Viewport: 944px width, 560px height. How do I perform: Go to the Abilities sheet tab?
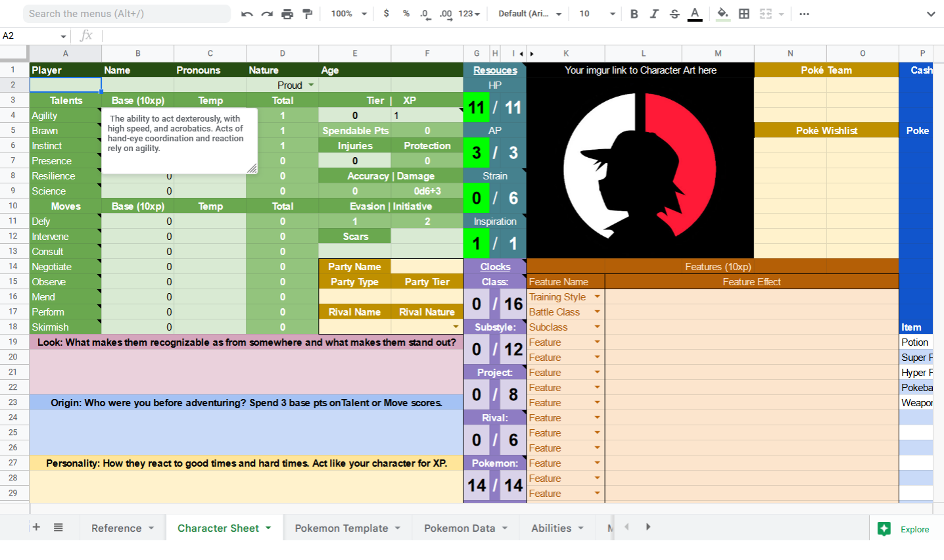point(557,528)
